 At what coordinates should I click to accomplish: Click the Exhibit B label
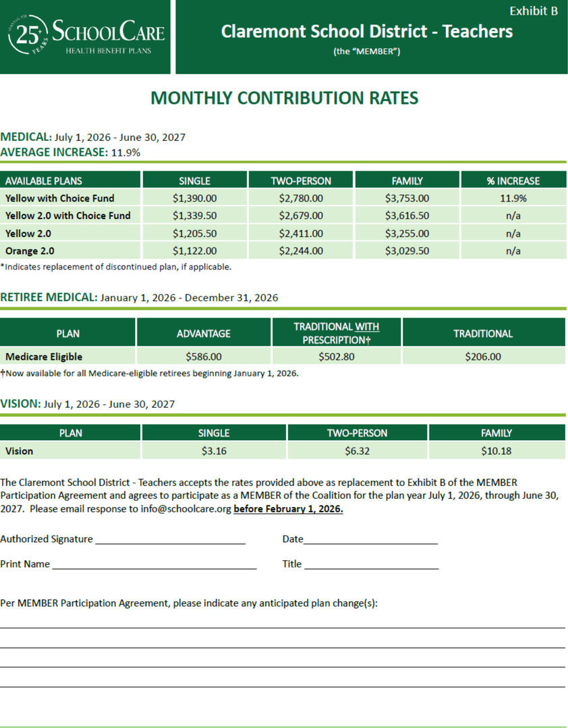[533, 11]
